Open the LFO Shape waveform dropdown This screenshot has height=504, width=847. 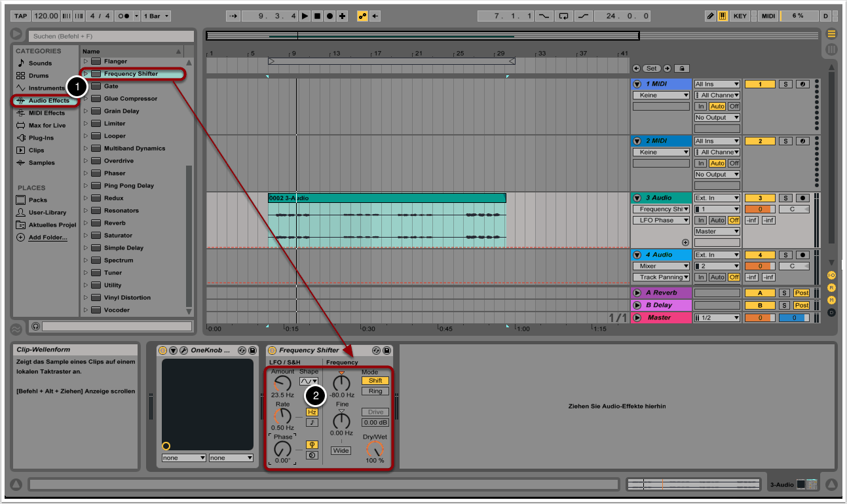[309, 381]
